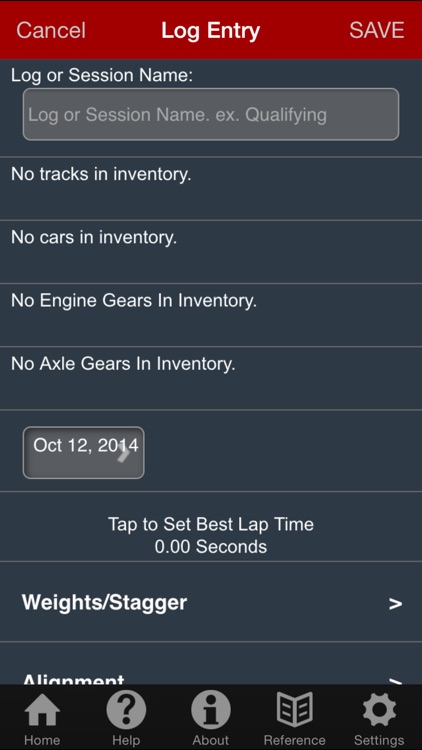Screen dimensions: 422x750
Task: Open the Reference book icon
Action: coord(294,710)
